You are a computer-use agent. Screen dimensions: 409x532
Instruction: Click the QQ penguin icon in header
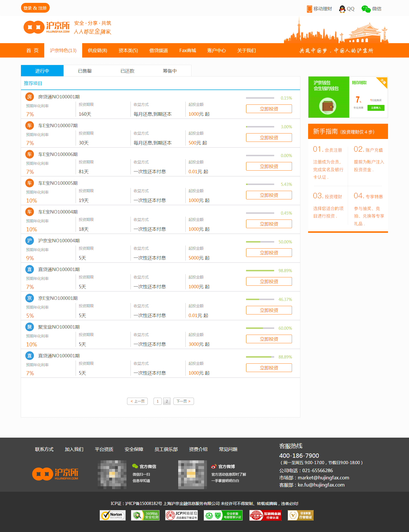[x=342, y=9]
